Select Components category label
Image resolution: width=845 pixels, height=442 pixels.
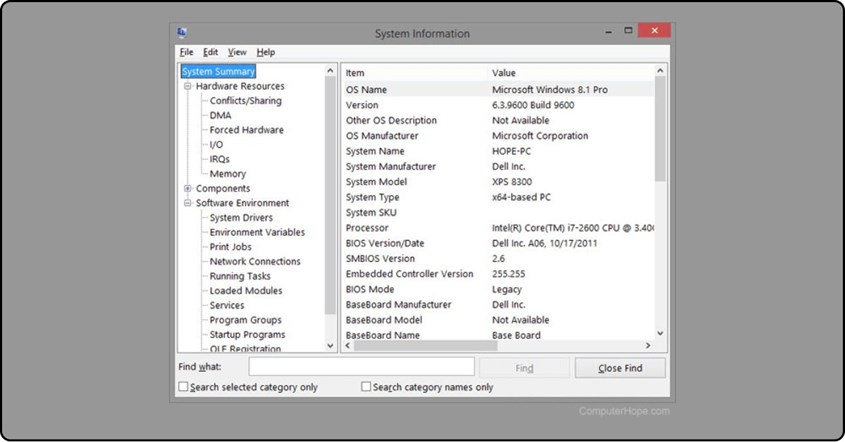click(x=223, y=189)
